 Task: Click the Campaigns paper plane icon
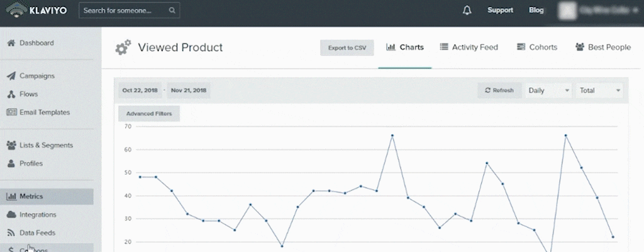(11, 76)
